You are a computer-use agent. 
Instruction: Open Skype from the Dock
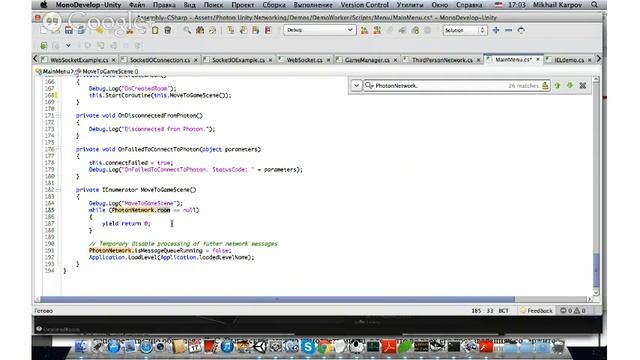(x=308, y=347)
